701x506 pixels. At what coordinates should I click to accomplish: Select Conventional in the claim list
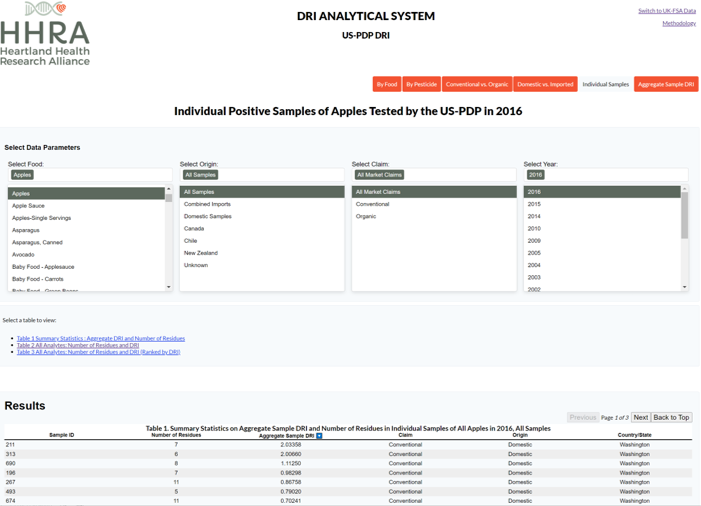point(434,204)
